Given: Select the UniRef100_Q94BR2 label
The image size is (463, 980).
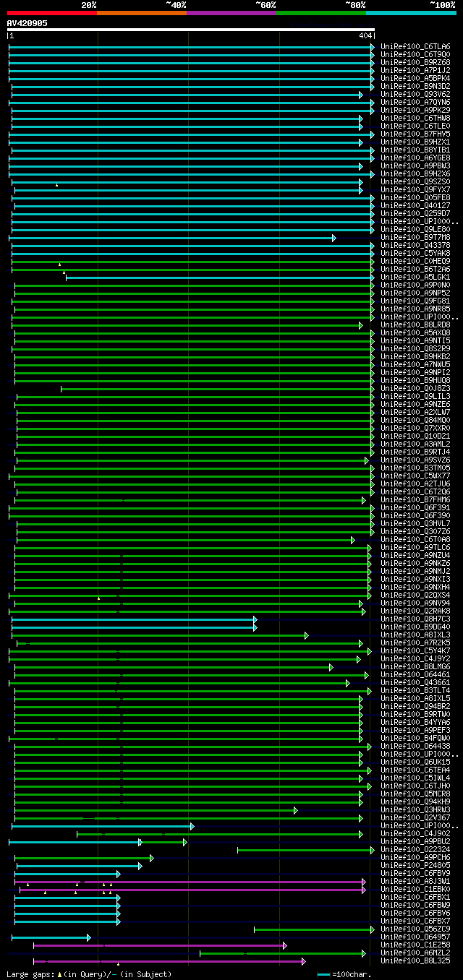Looking at the screenshot, I should 415,706.
